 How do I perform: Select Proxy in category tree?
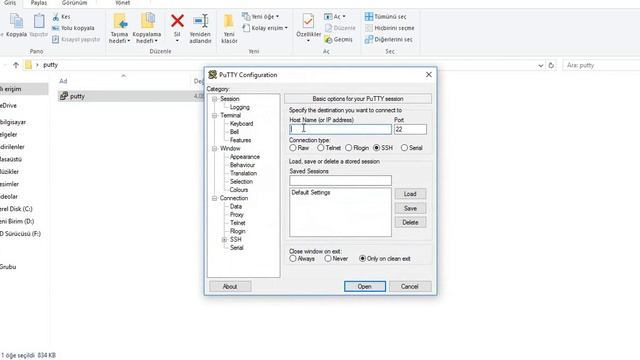[x=236, y=215]
